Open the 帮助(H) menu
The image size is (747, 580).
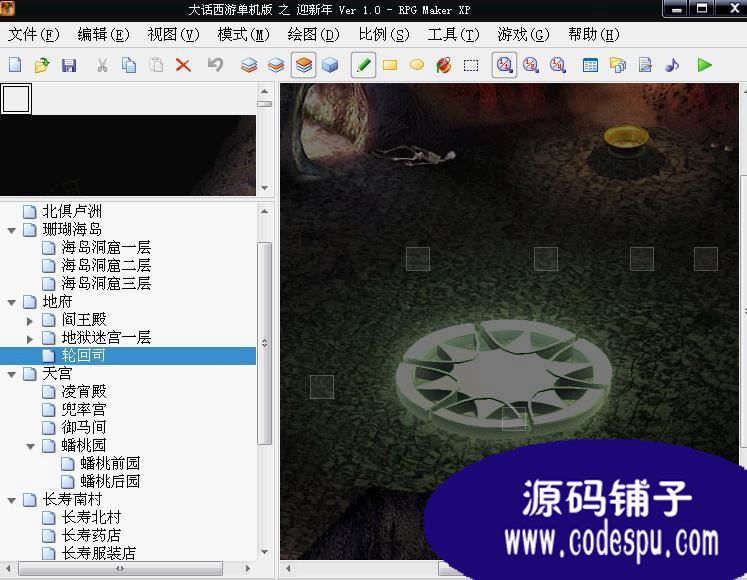click(x=593, y=34)
